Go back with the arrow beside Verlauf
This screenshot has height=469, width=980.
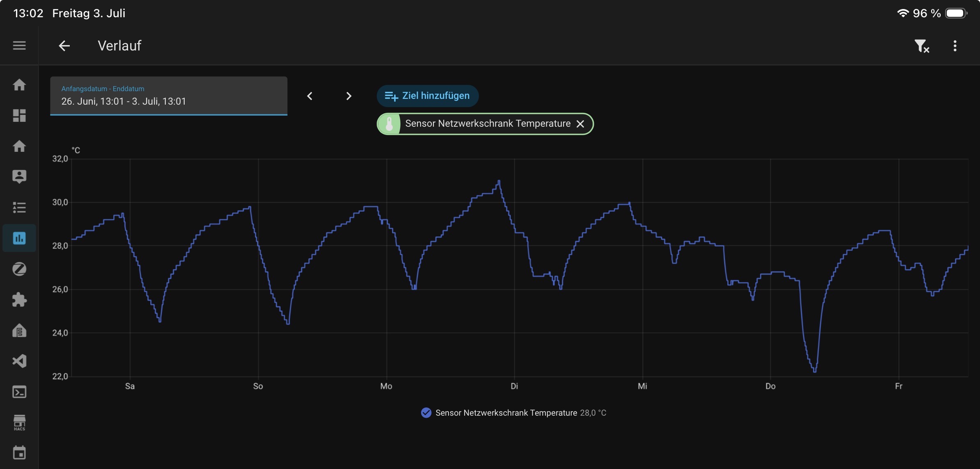[x=64, y=46]
